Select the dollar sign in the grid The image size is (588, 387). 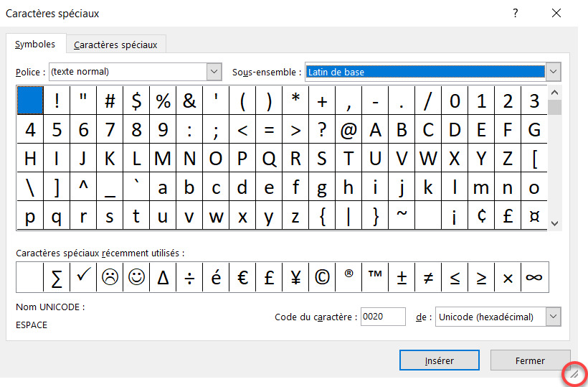tap(136, 101)
